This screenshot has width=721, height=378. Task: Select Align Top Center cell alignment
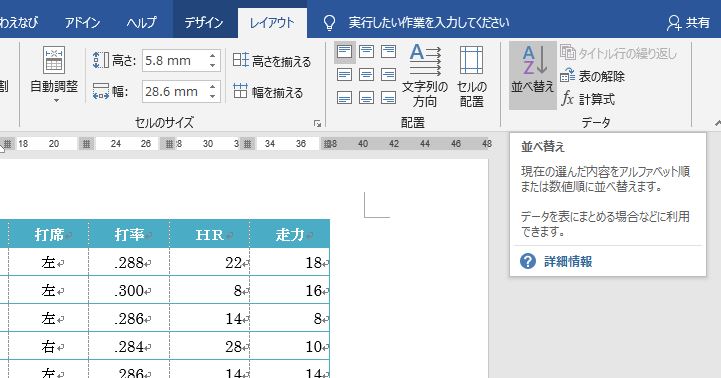pyautogui.click(x=366, y=52)
